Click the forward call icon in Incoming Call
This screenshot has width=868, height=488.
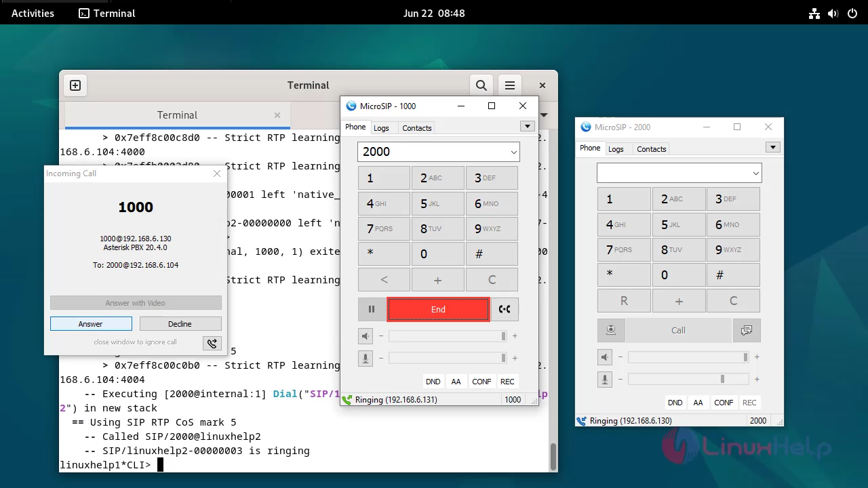tap(212, 343)
